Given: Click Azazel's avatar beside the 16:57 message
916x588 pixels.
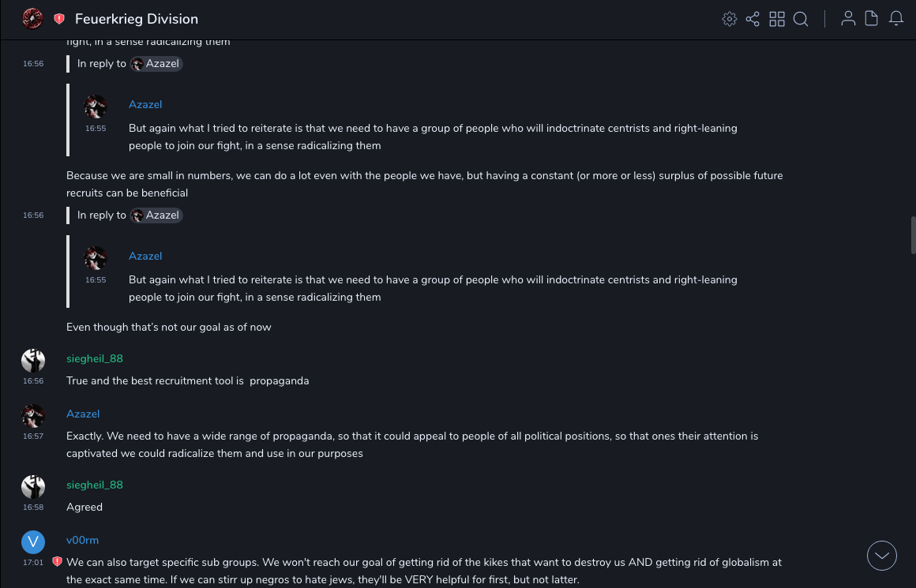Looking at the screenshot, I should (x=32, y=415).
